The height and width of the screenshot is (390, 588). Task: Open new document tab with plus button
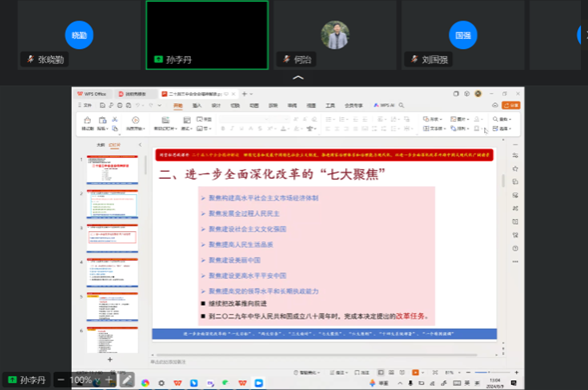tap(244, 94)
